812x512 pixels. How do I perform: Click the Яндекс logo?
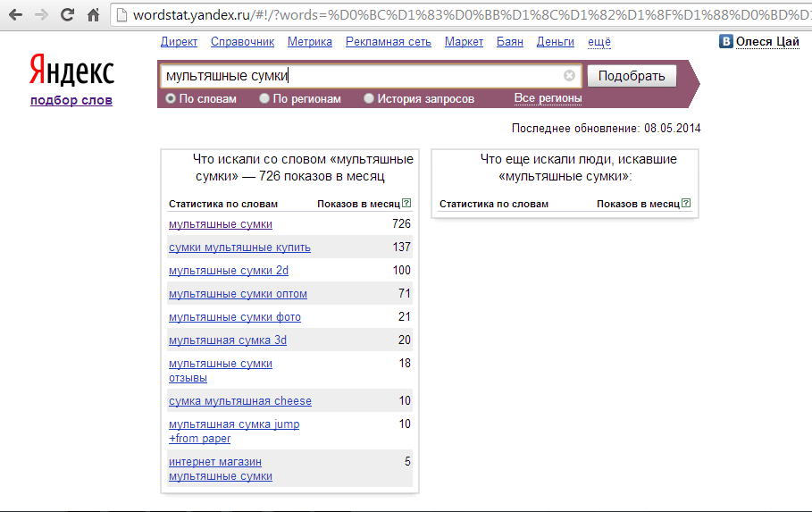71,71
